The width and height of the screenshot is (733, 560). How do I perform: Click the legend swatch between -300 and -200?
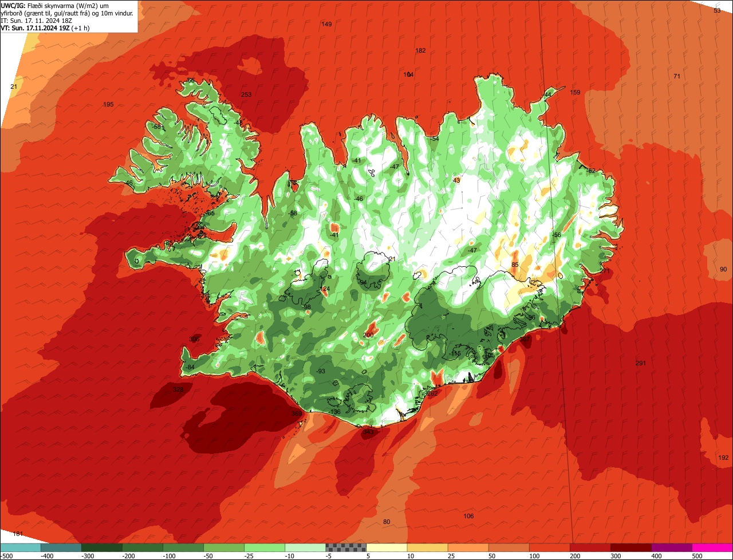(102, 547)
